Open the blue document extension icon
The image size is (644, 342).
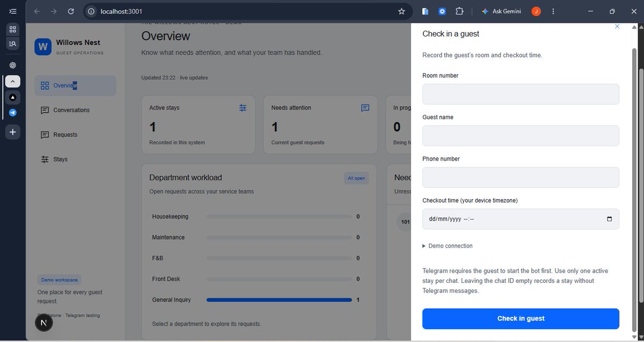click(425, 11)
